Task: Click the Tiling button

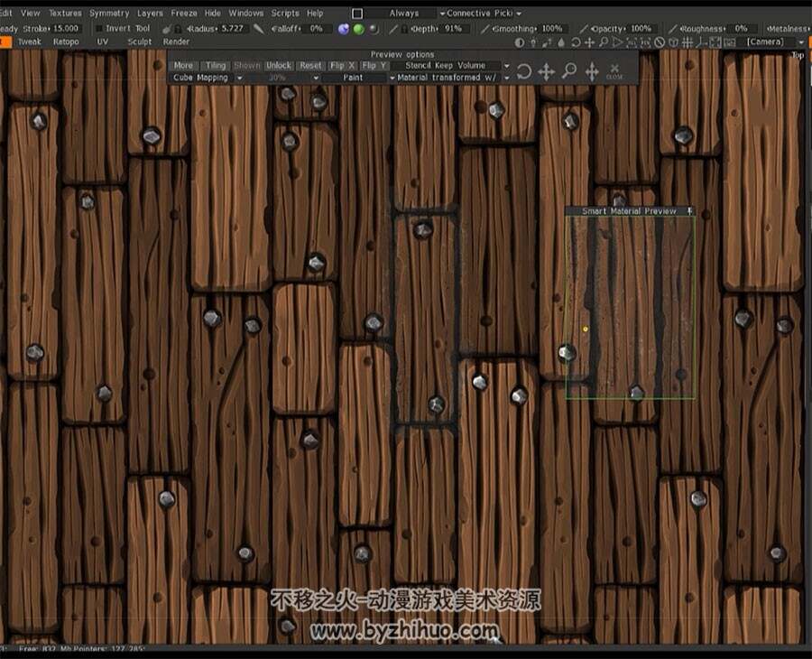Action: pos(216,65)
